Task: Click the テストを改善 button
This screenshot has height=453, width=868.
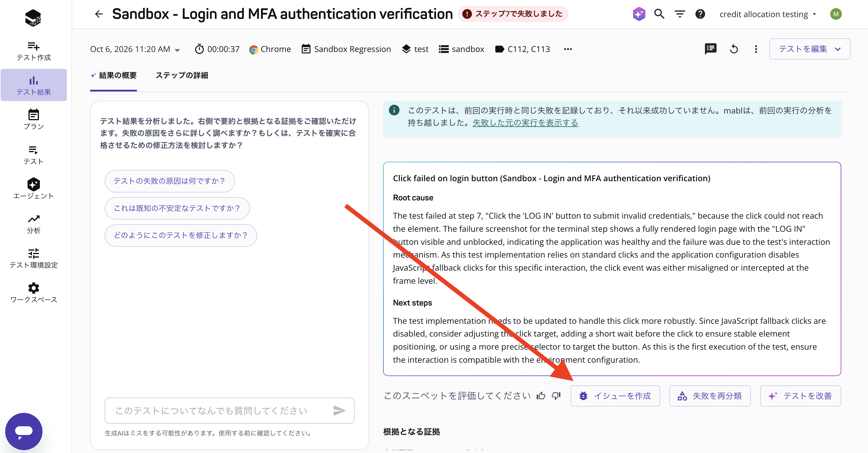Action: [x=800, y=396]
